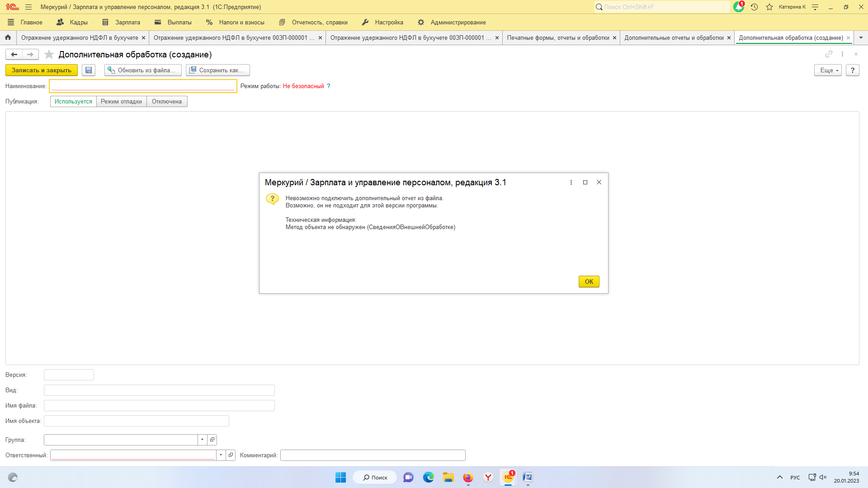Viewport: 868px width, 488px height.
Task: Open taskbar clock and date
Action: 847,477
